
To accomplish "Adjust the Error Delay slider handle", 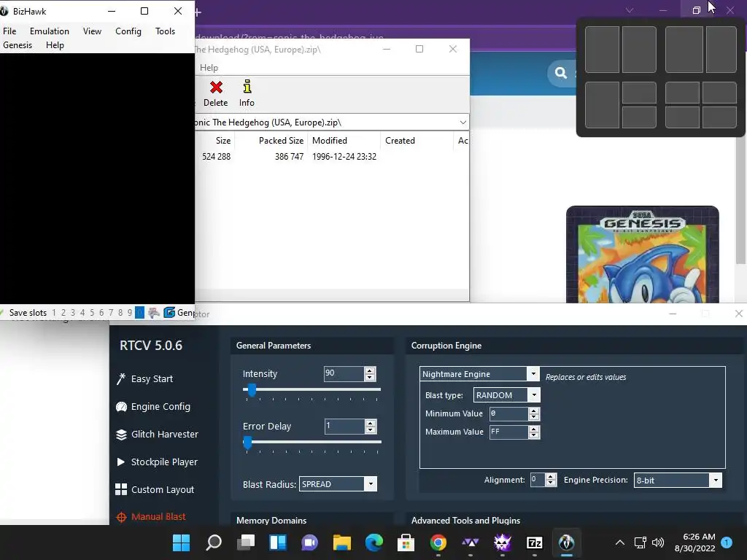I will [x=247, y=443].
